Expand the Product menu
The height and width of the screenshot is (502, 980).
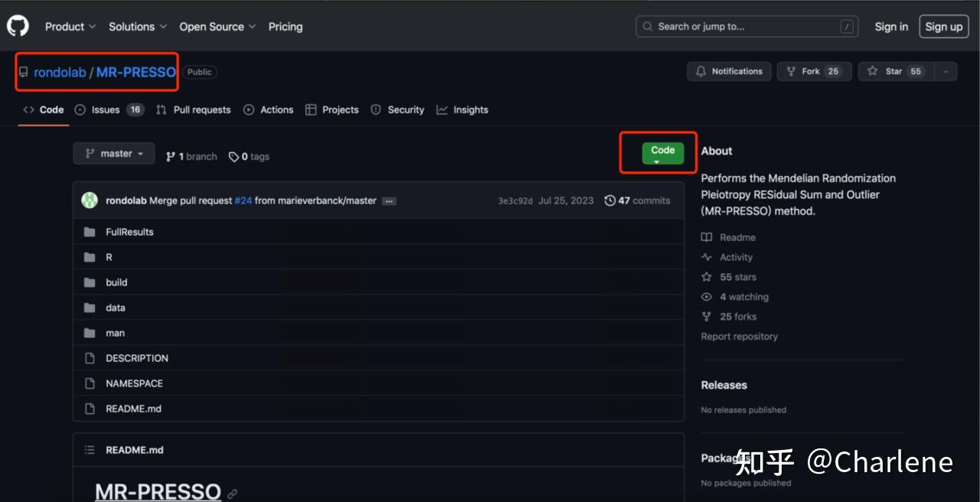(x=70, y=26)
